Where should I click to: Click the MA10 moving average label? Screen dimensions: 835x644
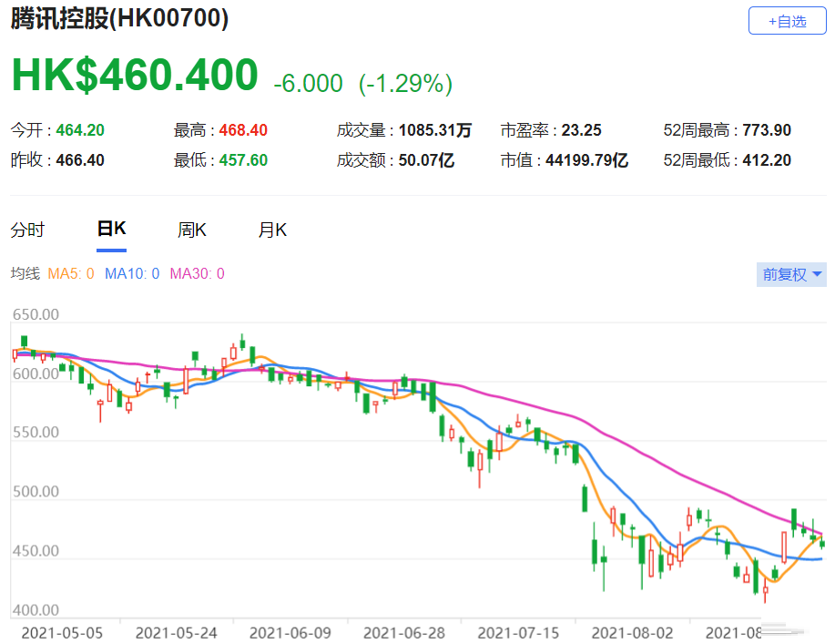pos(132,274)
